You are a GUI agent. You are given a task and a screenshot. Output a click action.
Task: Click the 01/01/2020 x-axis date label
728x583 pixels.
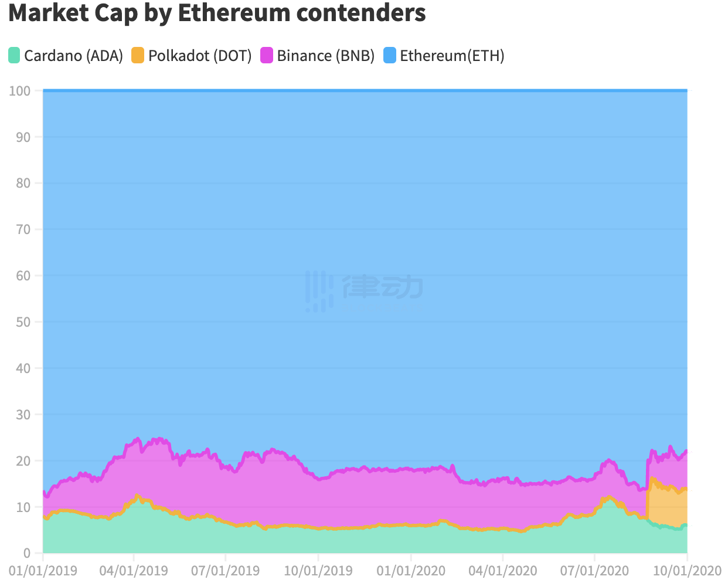tap(411, 571)
